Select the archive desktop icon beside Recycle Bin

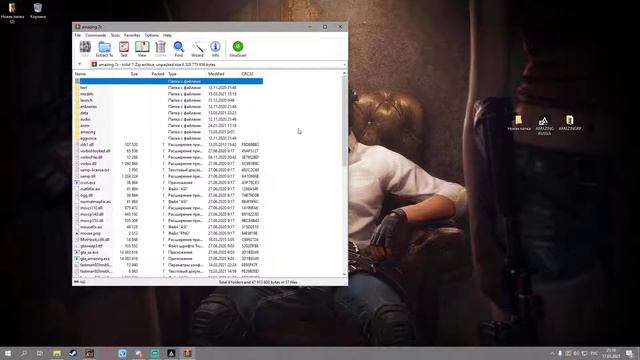12,13
